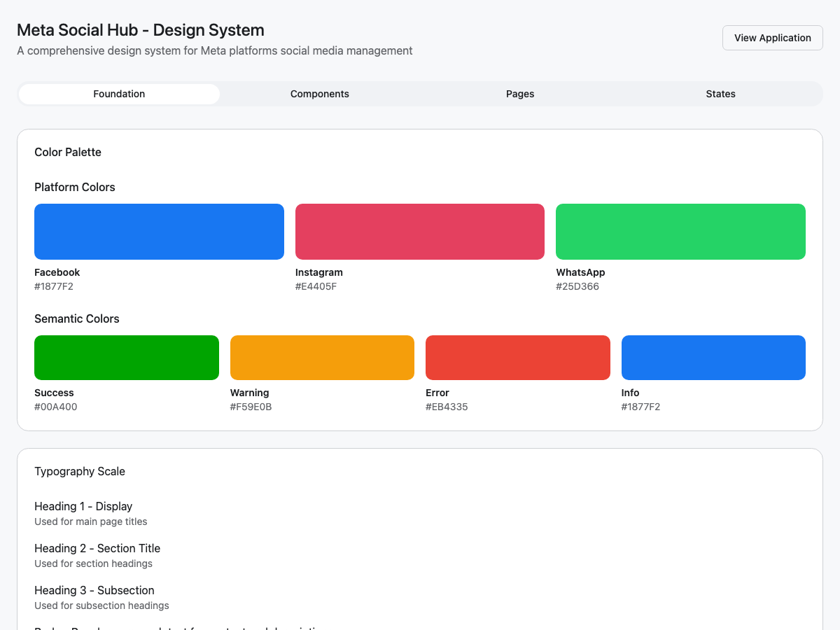This screenshot has height=630, width=840.
Task: Click the Success color label
Action: [x=54, y=393]
